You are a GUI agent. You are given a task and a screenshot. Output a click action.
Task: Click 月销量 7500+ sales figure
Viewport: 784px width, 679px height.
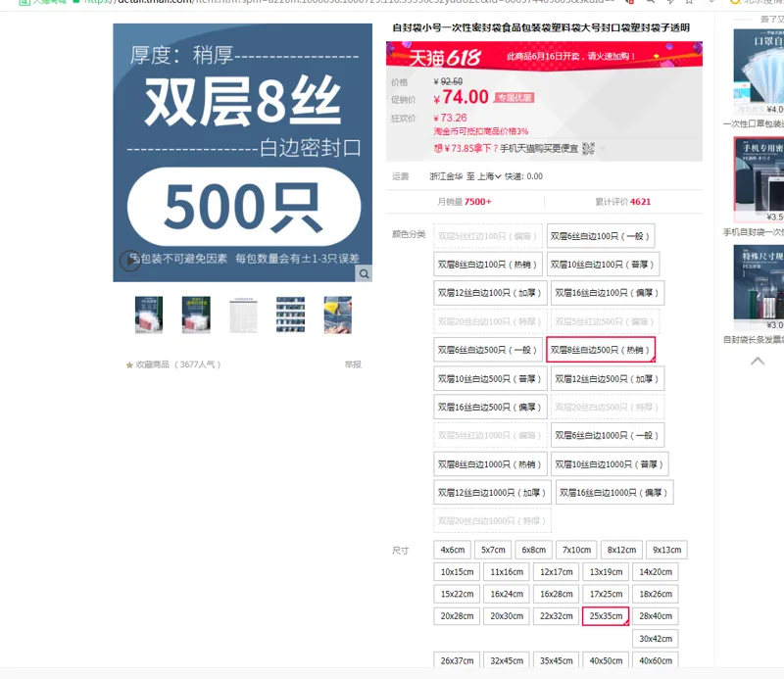click(464, 202)
